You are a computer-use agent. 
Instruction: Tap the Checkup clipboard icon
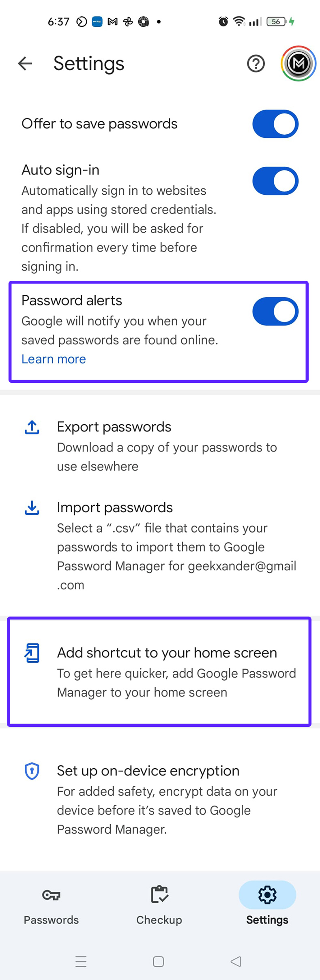159,894
